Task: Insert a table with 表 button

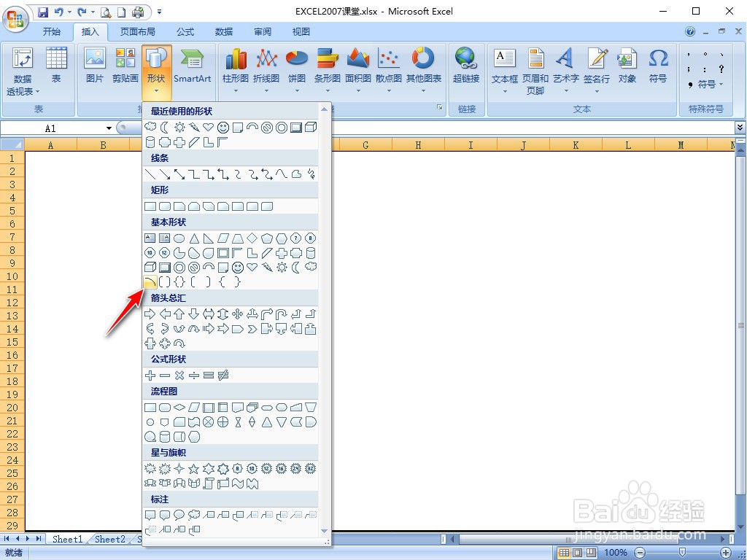Action: pyautogui.click(x=56, y=66)
